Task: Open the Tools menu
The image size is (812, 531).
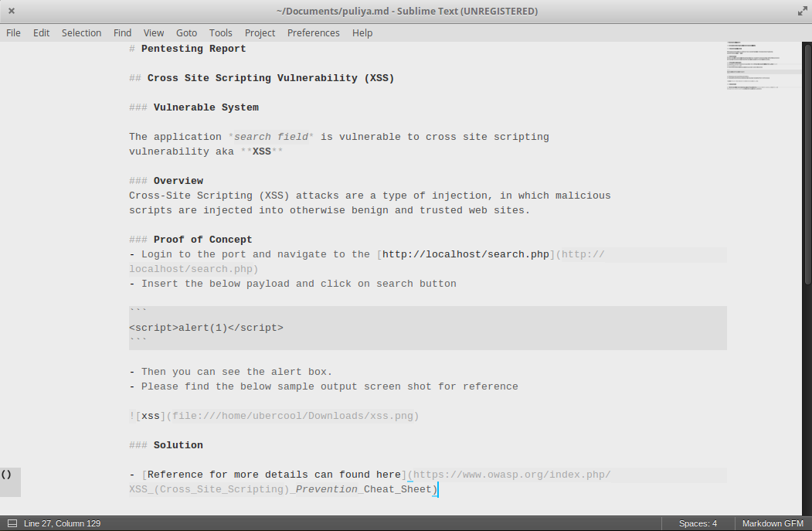Action: tap(220, 32)
